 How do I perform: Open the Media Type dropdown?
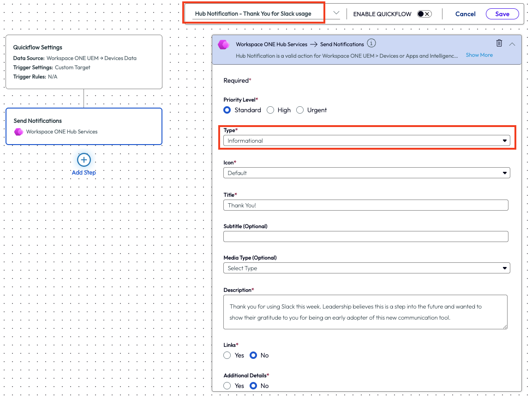366,268
